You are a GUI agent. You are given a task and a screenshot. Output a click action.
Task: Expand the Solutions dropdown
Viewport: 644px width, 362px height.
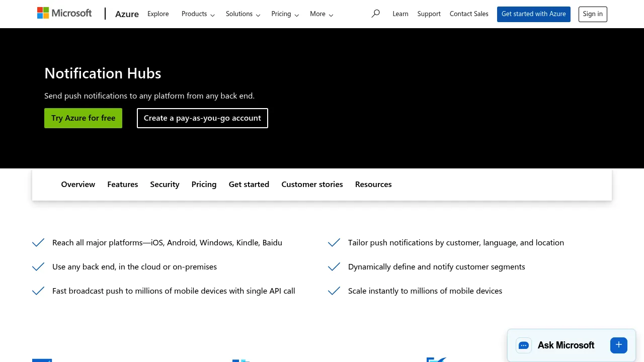[243, 14]
